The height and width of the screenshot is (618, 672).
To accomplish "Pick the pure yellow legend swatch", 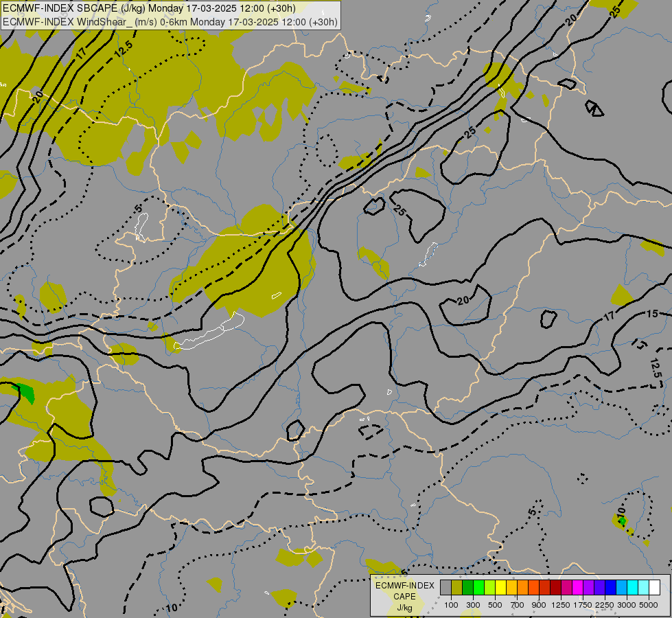I will [500, 587].
